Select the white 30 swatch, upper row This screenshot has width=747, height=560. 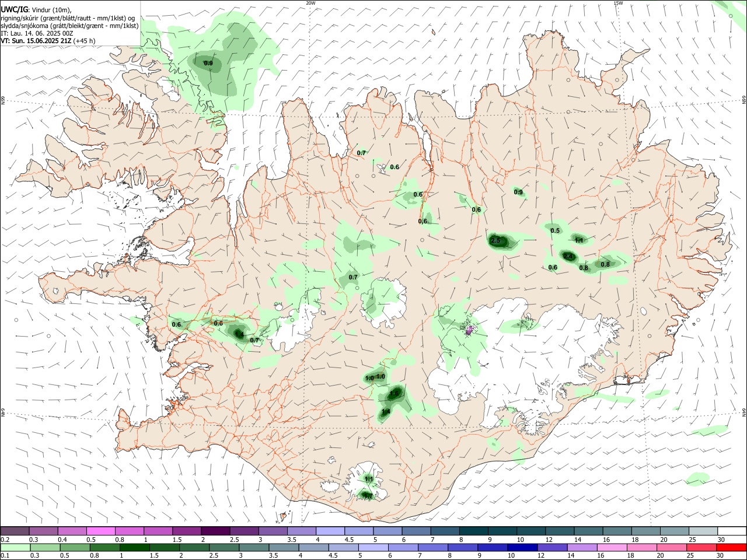pos(732,531)
